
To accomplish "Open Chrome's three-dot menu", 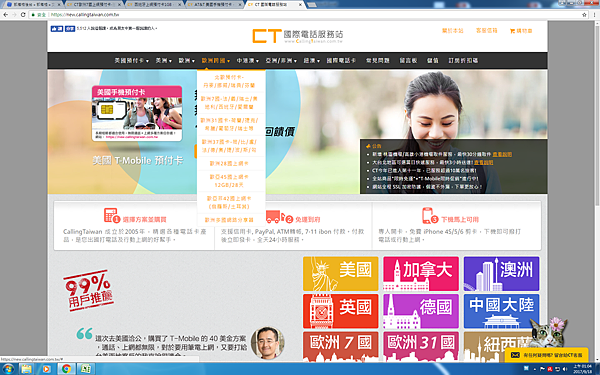I will point(595,15).
